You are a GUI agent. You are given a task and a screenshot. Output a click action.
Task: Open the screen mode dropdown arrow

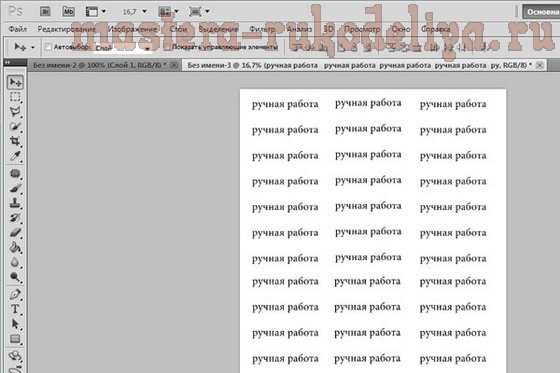point(207,12)
